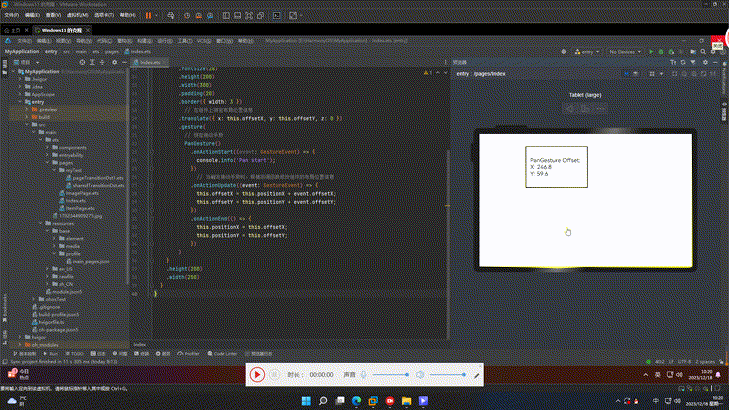
Task: Click previewer font size Tt icon
Action: [673, 62]
